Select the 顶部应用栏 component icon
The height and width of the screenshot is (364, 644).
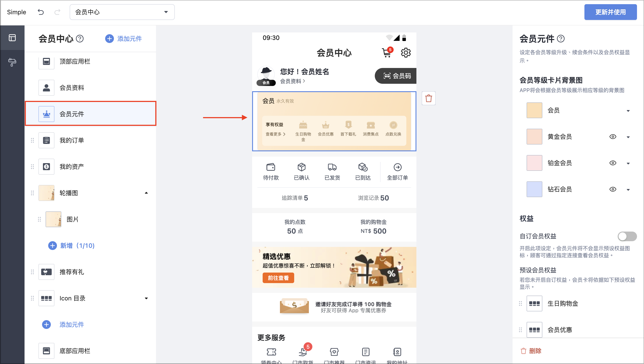[x=46, y=61]
